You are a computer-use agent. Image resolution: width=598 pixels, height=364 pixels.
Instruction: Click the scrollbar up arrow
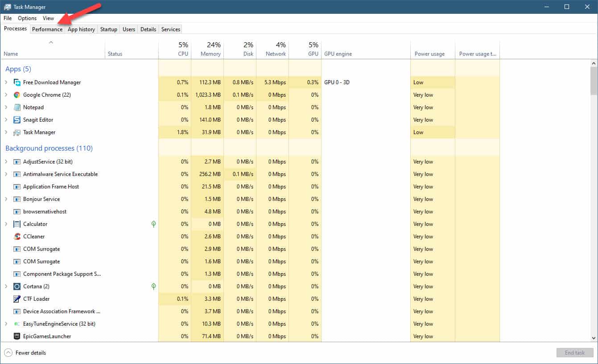click(x=594, y=63)
